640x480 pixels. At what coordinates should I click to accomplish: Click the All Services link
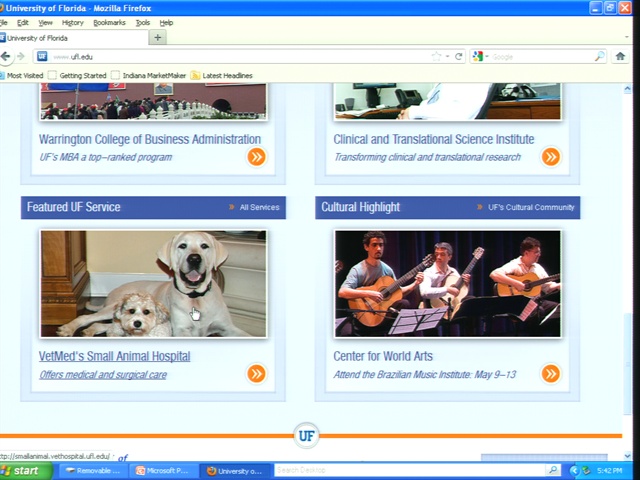coord(259,207)
